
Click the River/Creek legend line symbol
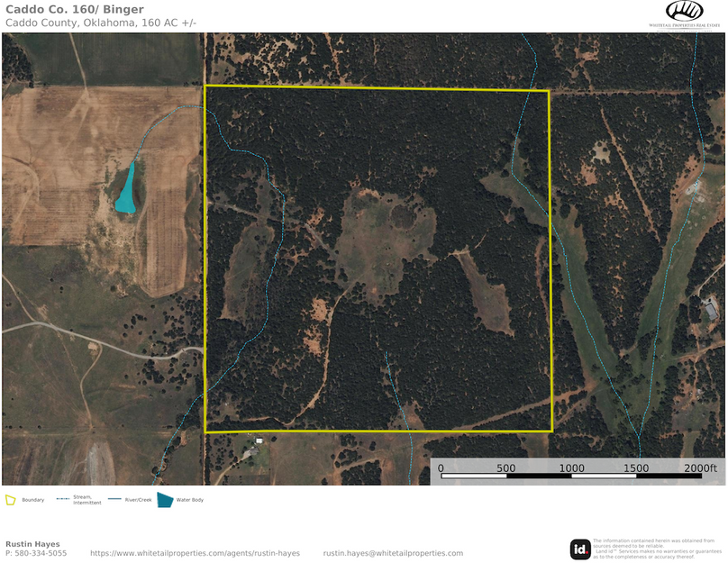pyautogui.click(x=114, y=499)
